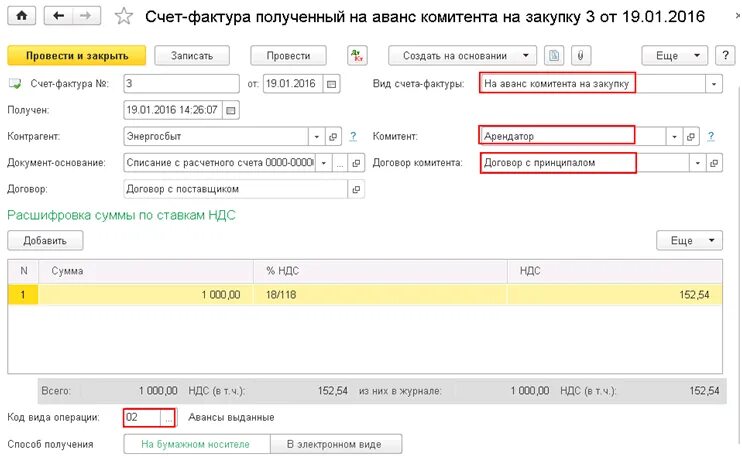Click the Код вида операции field 02
The height and width of the screenshot is (459, 742).
pyautogui.click(x=142, y=418)
